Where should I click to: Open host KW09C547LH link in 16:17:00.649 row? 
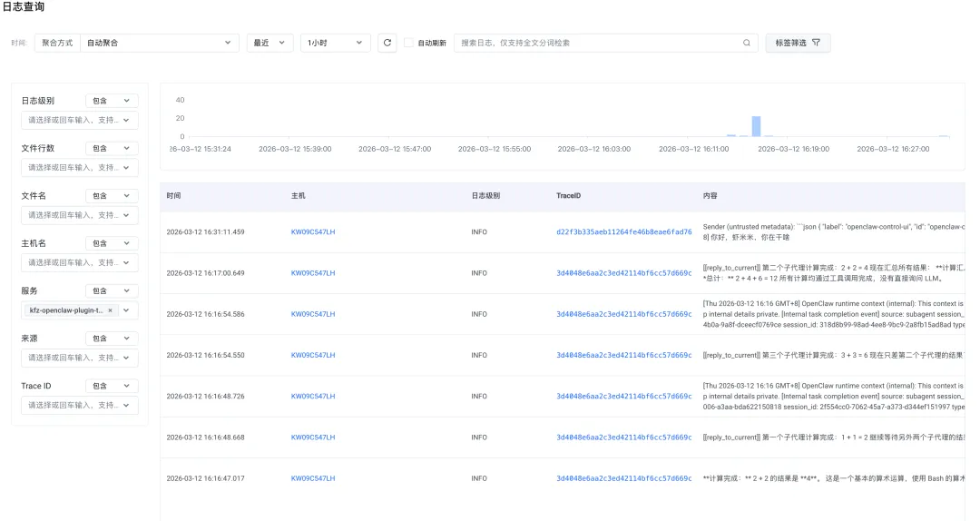tap(312, 273)
